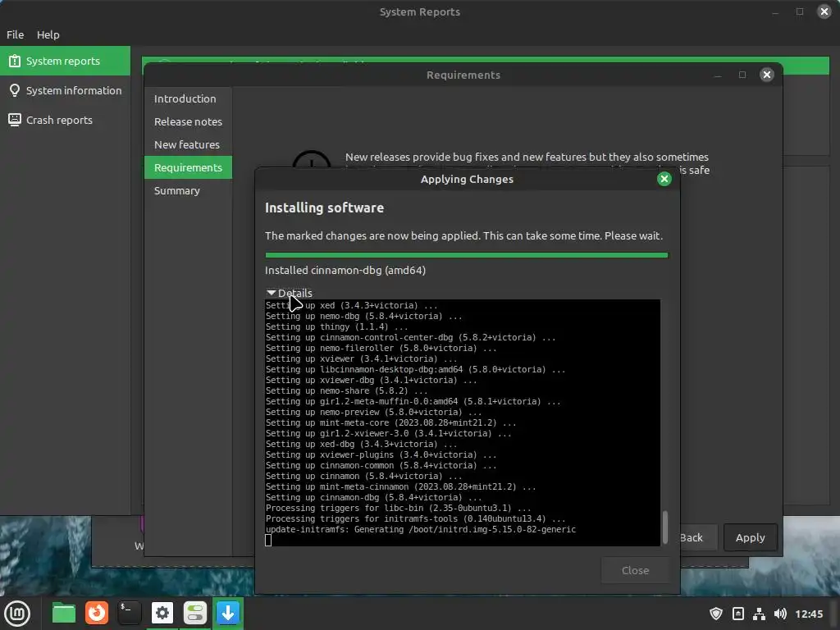The height and width of the screenshot is (630, 840).
Task: Maximize the System Reports window
Action: point(799,11)
